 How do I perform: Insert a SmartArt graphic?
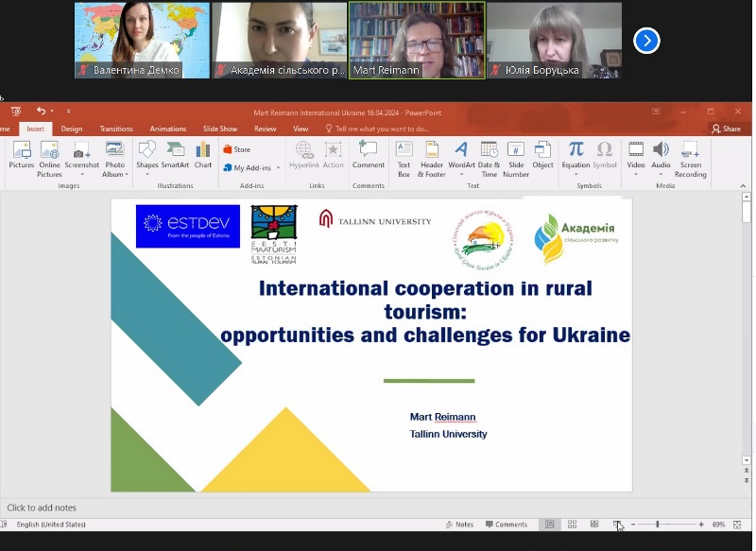pos(175,155)
